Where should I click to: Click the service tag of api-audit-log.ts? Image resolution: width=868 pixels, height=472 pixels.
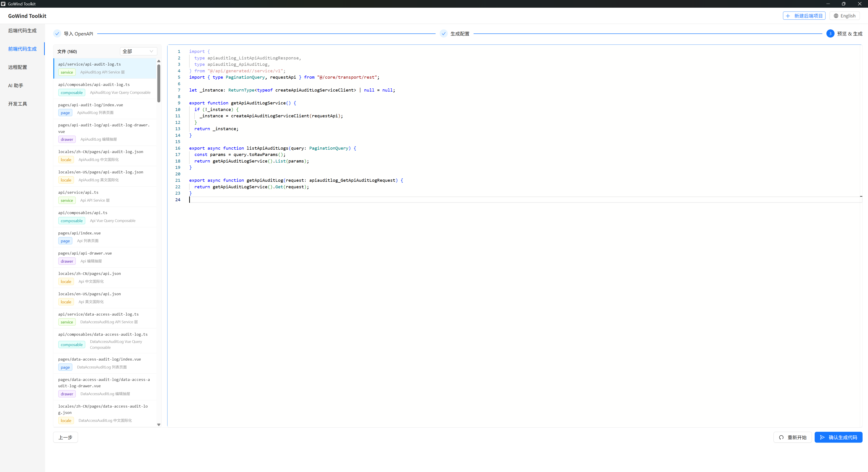[67, 72]
